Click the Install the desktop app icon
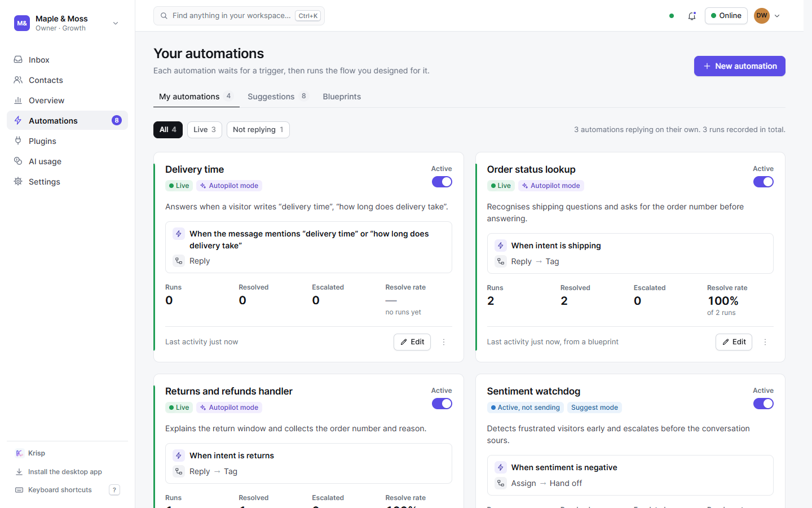 pyautogui.click(x=19, y=472)
